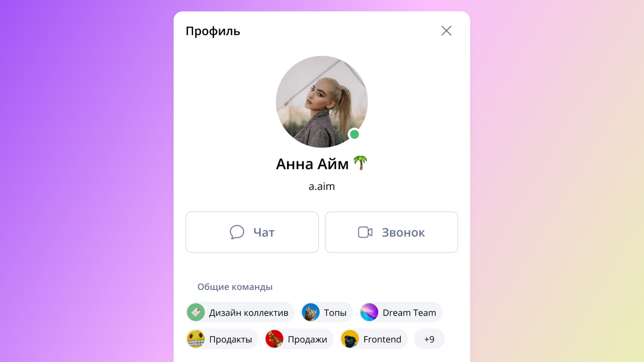Screen dimensions: 644x362
Task: Select Профиль menu header
Action: tap(212, 31)
